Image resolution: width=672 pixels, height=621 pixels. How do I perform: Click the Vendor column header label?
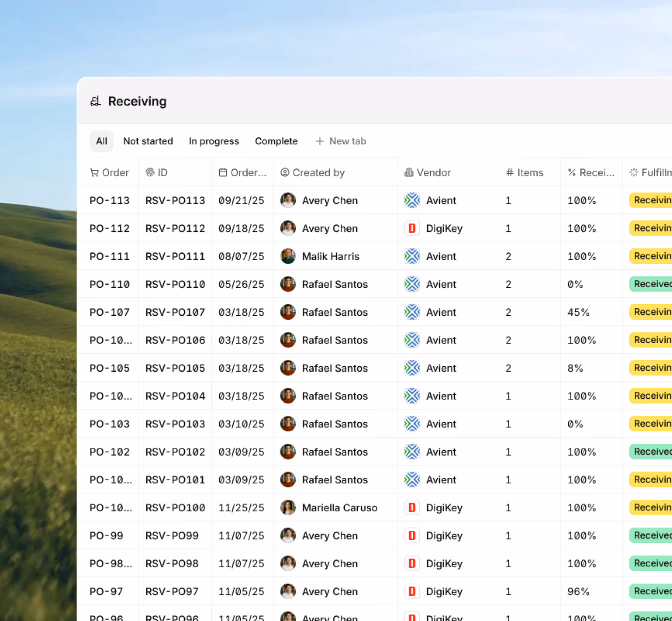(x=434, y=173)
